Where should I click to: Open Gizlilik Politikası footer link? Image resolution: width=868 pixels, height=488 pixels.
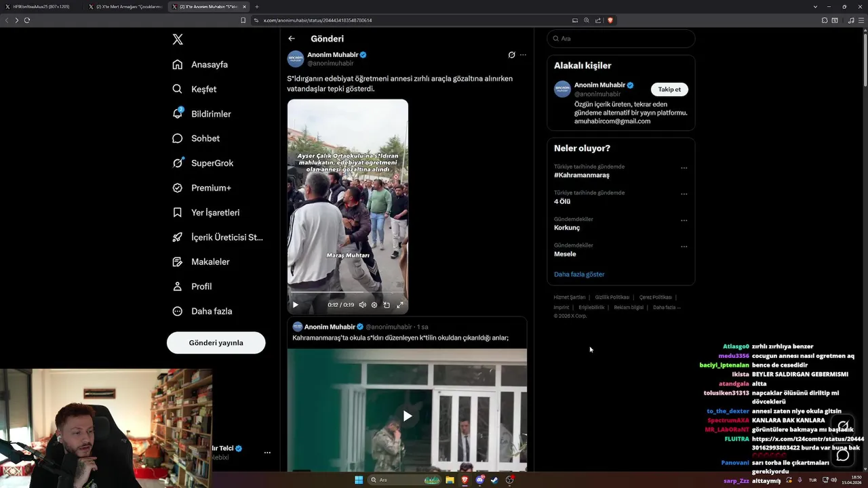[612, 298]
